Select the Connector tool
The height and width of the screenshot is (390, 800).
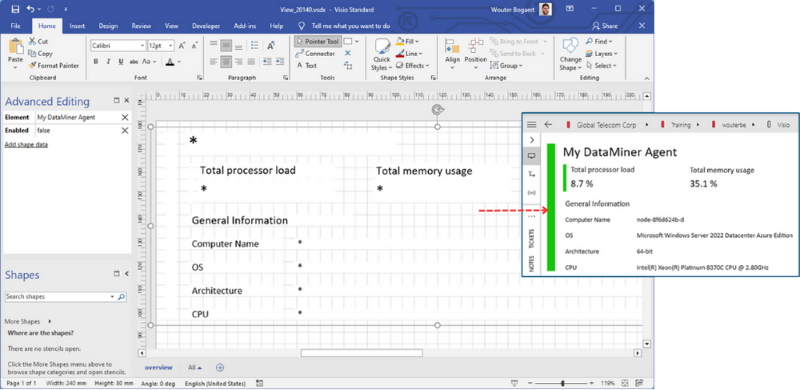[x=316, y=54]
